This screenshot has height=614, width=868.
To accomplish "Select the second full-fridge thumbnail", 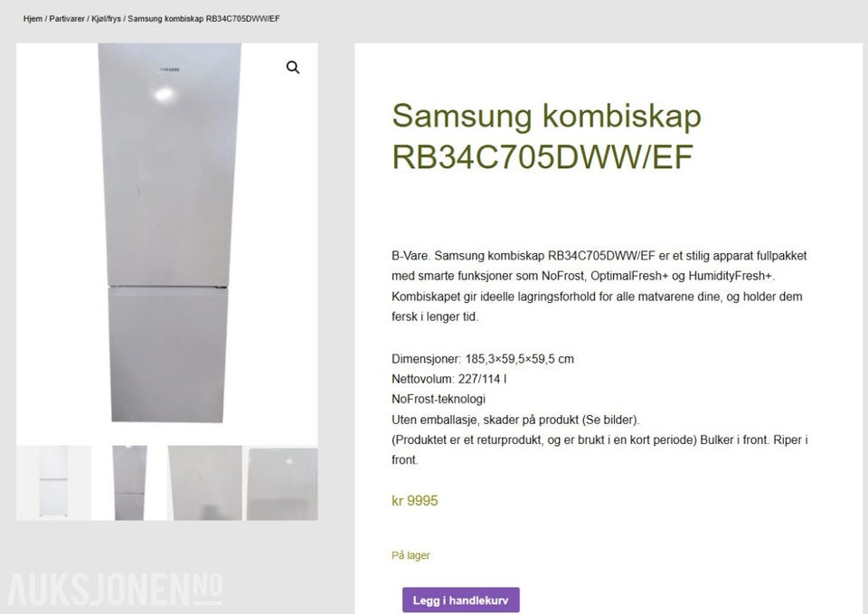I will pos(129,483).
